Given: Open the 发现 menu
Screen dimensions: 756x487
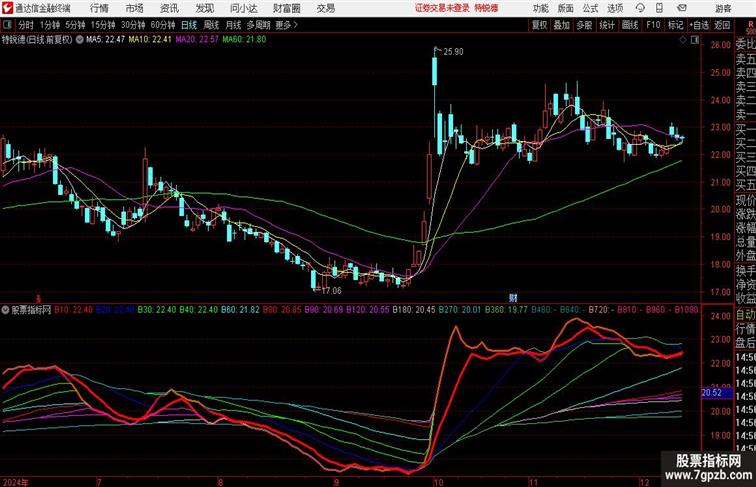Looking at the screenshot, I should coord(204,8).
